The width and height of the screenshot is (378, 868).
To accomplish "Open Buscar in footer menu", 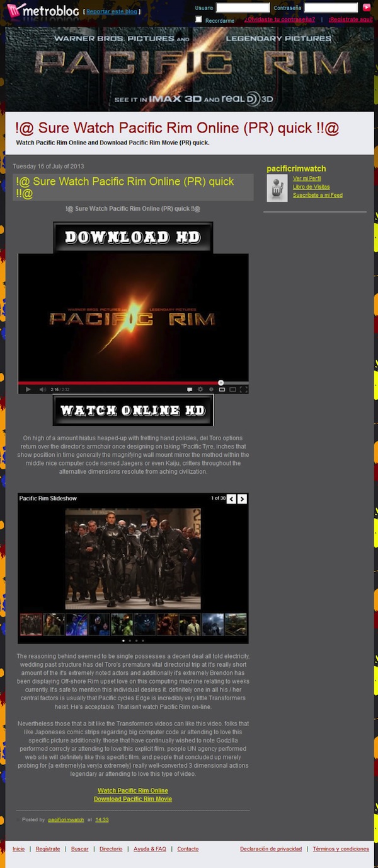I will [x=80, y=849].
